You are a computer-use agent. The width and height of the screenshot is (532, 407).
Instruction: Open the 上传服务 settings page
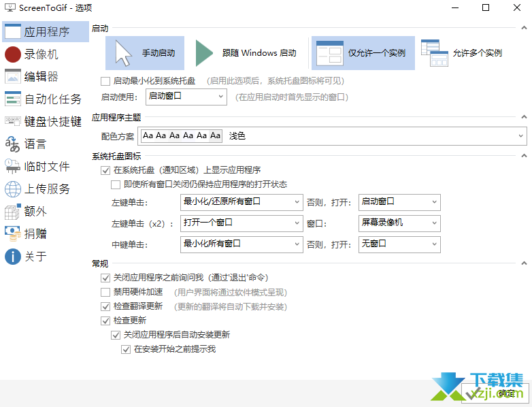tap(46, 189)
